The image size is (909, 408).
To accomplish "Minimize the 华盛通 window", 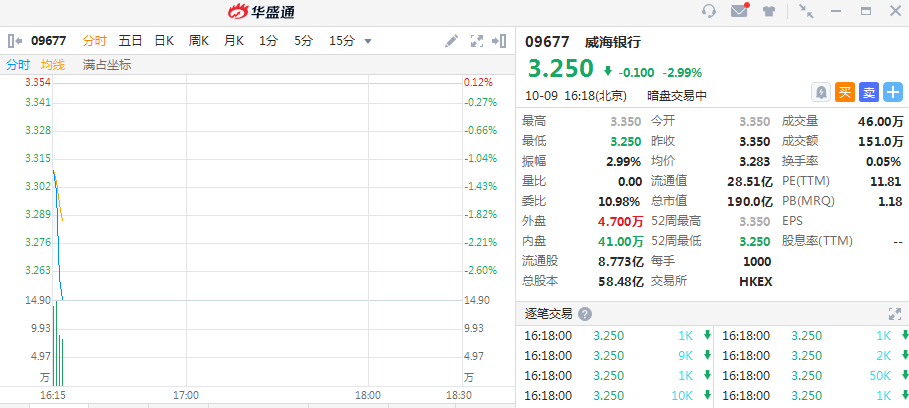I will click(x=836, y=11).
